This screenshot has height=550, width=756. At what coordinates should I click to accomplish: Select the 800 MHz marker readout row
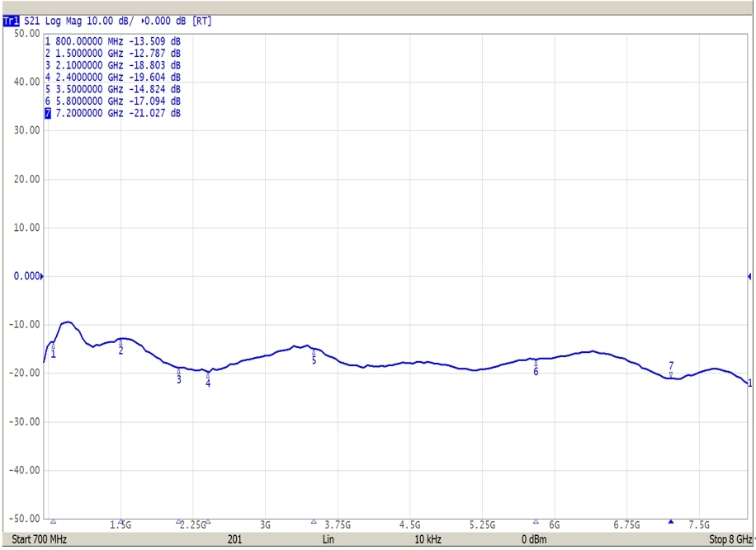tap(114, 41)
